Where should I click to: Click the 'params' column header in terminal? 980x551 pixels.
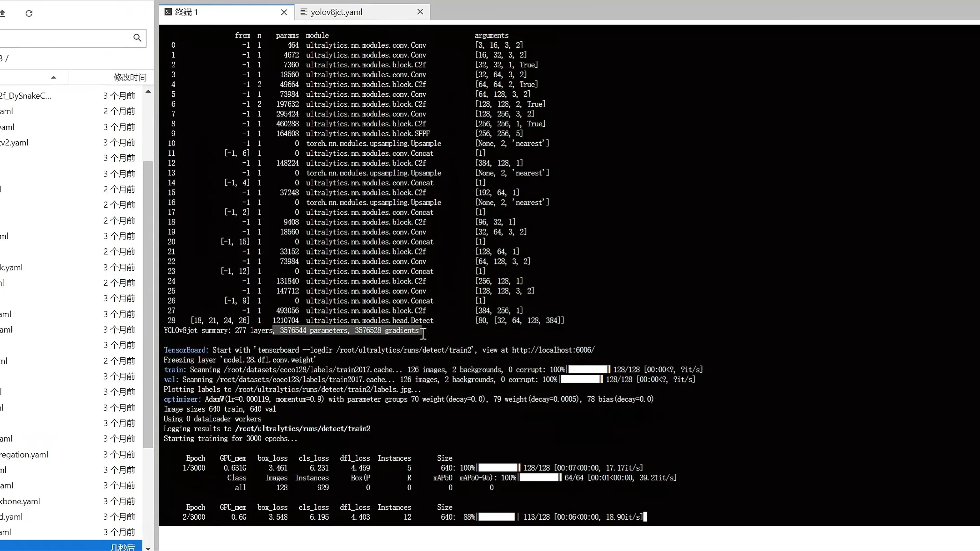click(287, 35)
